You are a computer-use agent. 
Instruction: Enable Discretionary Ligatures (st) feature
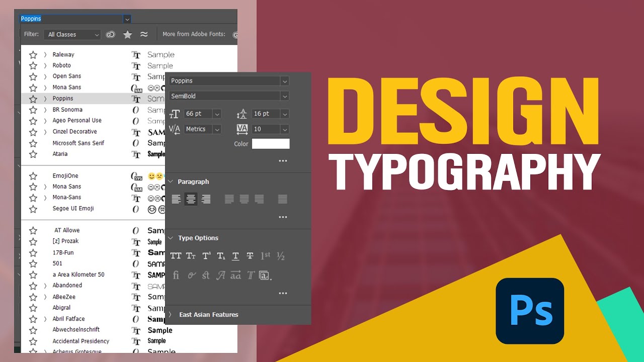[x=206, y=275]
